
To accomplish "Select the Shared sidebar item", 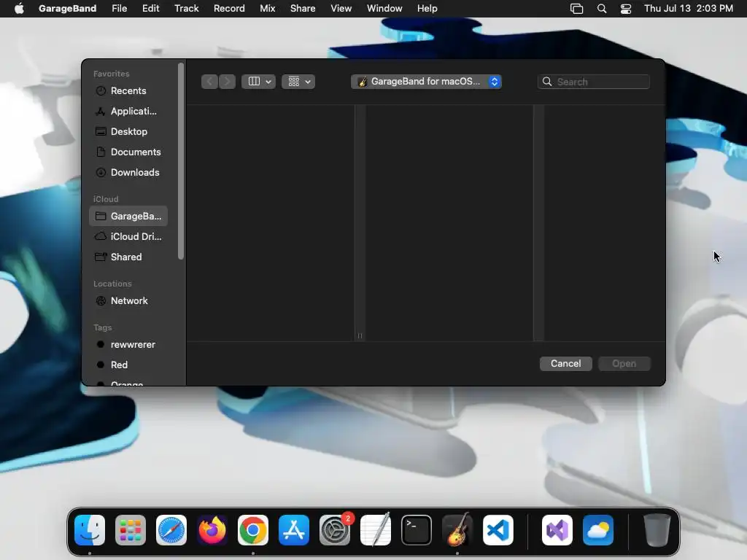I will click(128, 257).
